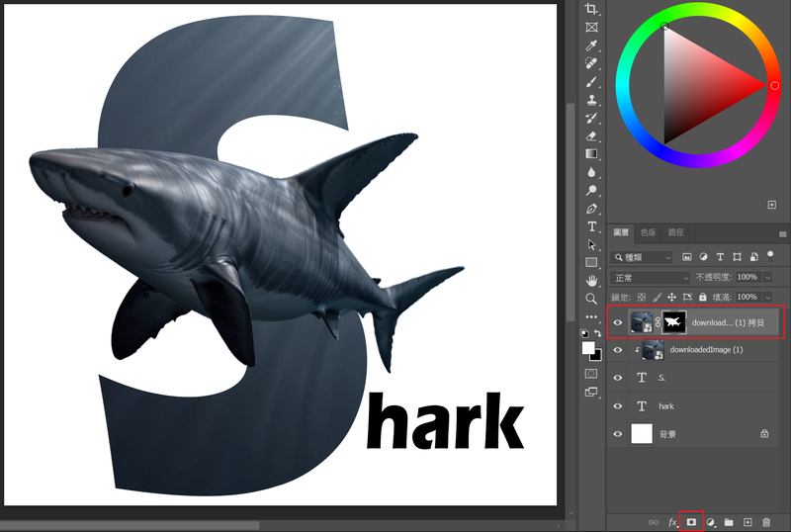Screen dimensions: 791x532
Task: Hide the 背景 layer using eye icon
Action: [x=618, y=433]
